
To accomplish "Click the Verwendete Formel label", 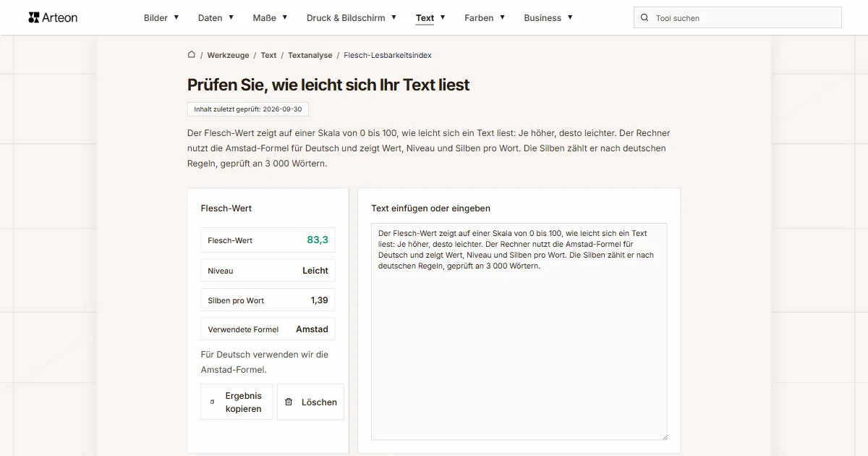I will 243,329.
